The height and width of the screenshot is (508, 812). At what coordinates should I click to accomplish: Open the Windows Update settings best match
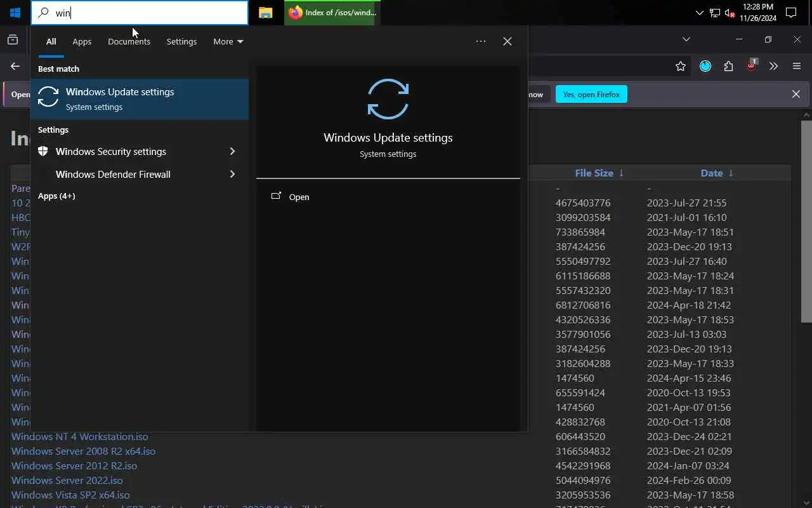coord(140,99)
